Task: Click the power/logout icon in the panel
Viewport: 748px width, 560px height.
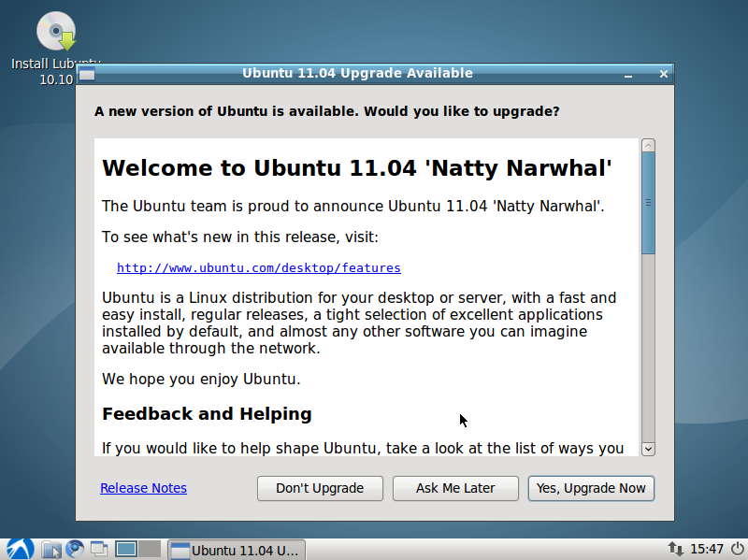Action: (x=737, y=550)
